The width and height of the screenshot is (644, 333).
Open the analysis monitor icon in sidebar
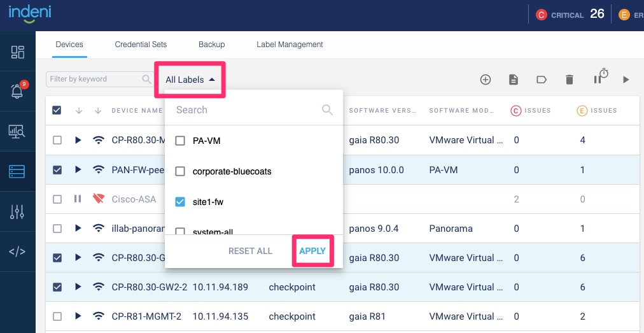[17, 132]
